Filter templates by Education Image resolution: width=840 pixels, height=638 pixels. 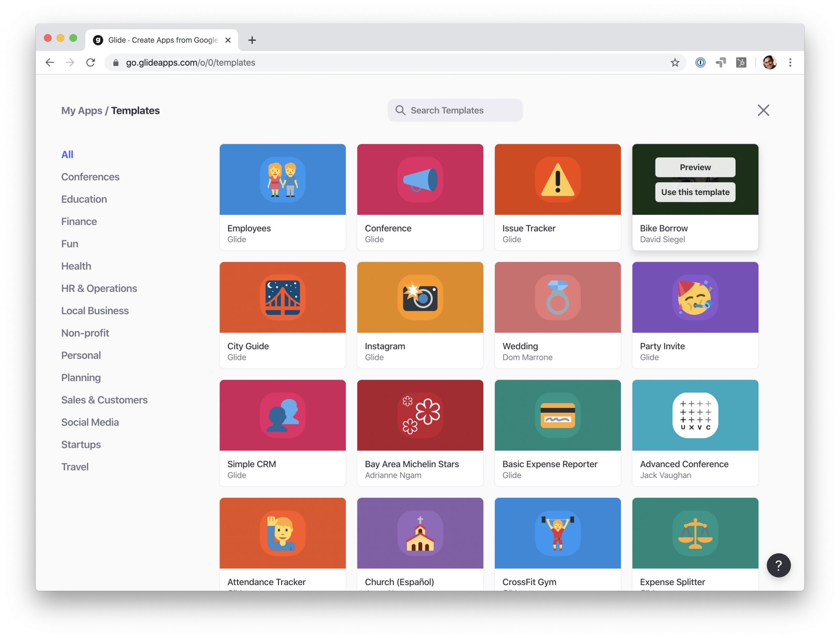(x=84, y=199)
